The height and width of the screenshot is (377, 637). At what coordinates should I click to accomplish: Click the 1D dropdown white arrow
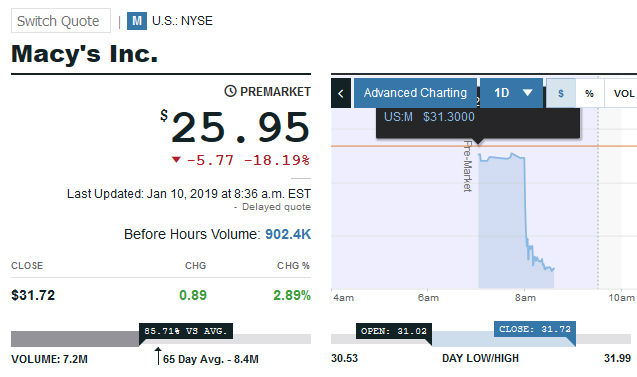(x=528, y=93)
